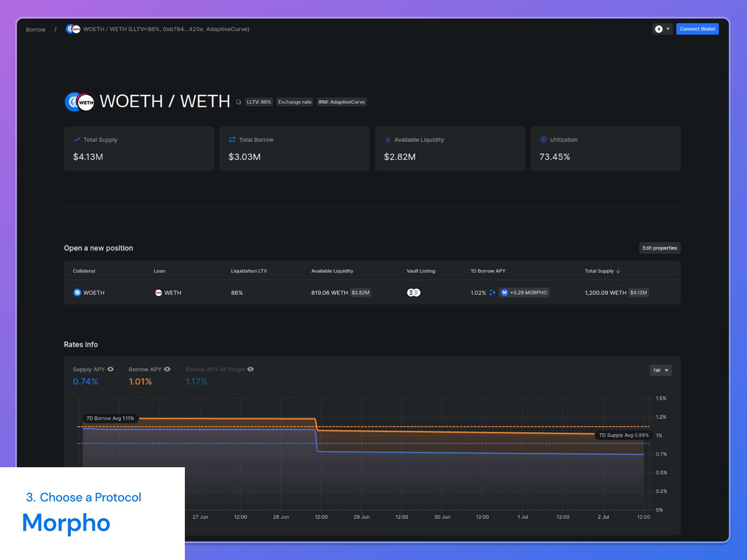This screenshot has height=560, width=747.
Task: Click the 7D Supply Avg 0.89% label
Action: (x=624, y=435)
